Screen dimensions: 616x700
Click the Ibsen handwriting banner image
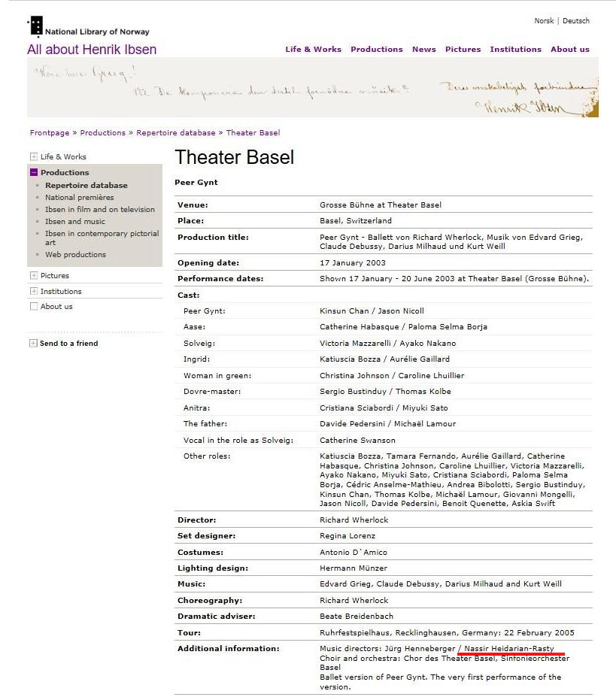pos(312,88)
